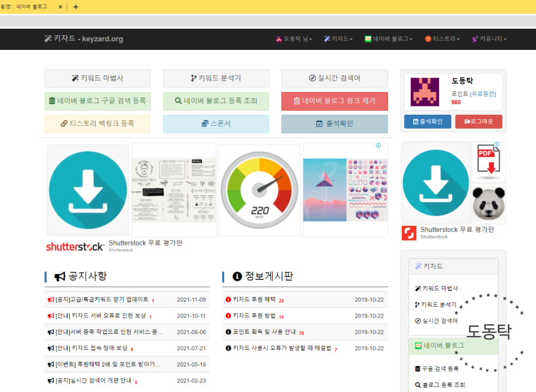Select 블로그 등록 조회 in sidebar menu
The width and height of the screenshot is (536, 392).
pos(441,385)
